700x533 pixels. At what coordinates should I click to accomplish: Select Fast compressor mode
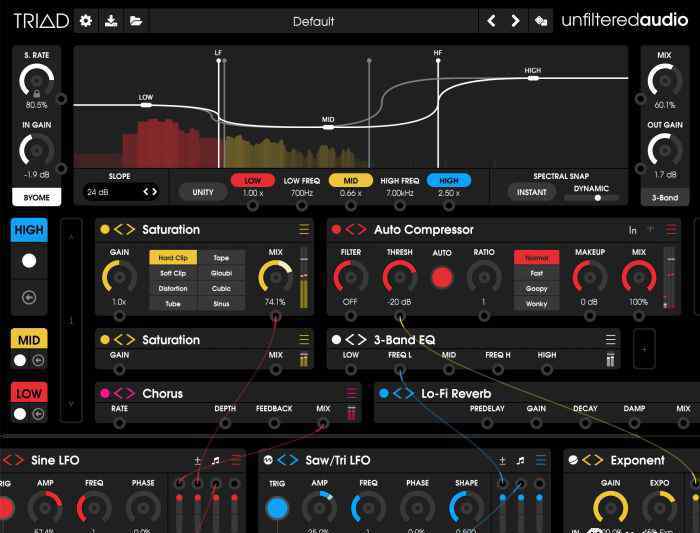pos(537,273)
